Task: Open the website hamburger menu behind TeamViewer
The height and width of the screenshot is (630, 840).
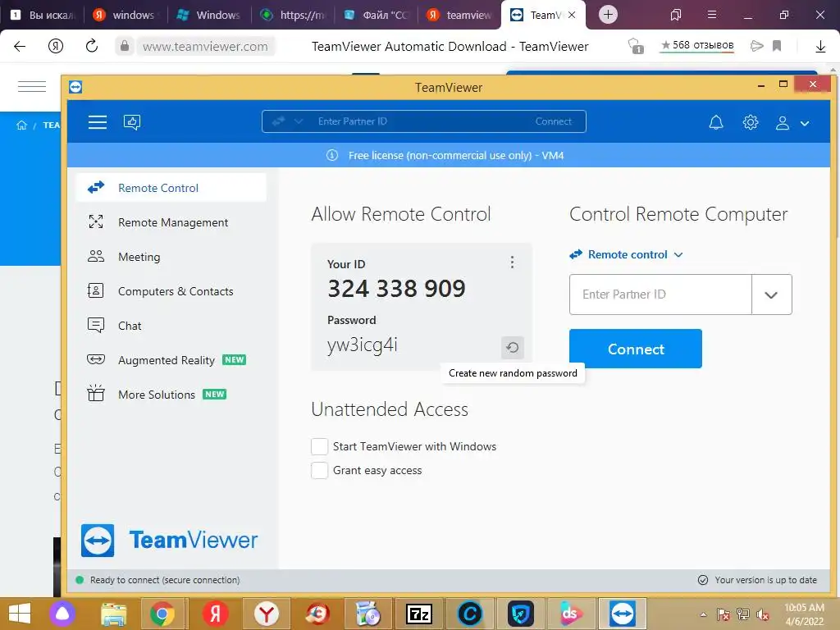Action: pos(32,86)
